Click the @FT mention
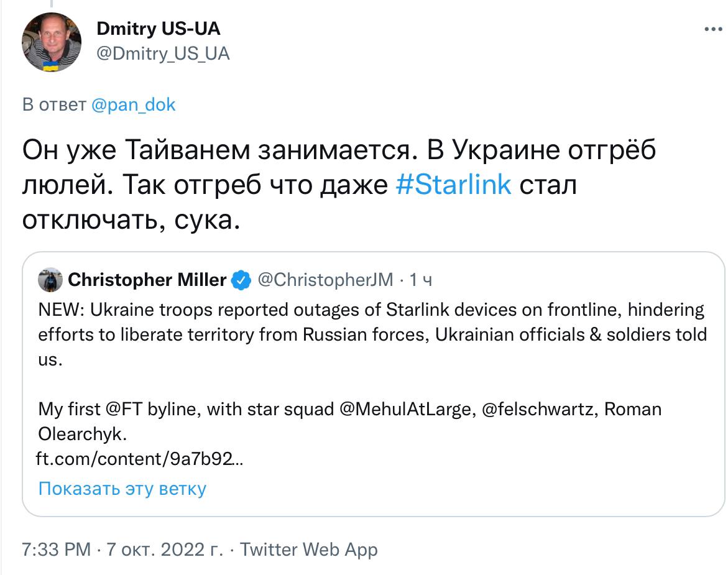 click(x=114, y=409)
